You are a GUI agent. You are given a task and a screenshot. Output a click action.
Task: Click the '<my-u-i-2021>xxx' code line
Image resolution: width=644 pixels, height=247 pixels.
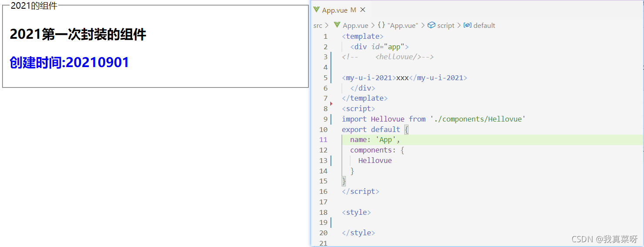(404, 78)
